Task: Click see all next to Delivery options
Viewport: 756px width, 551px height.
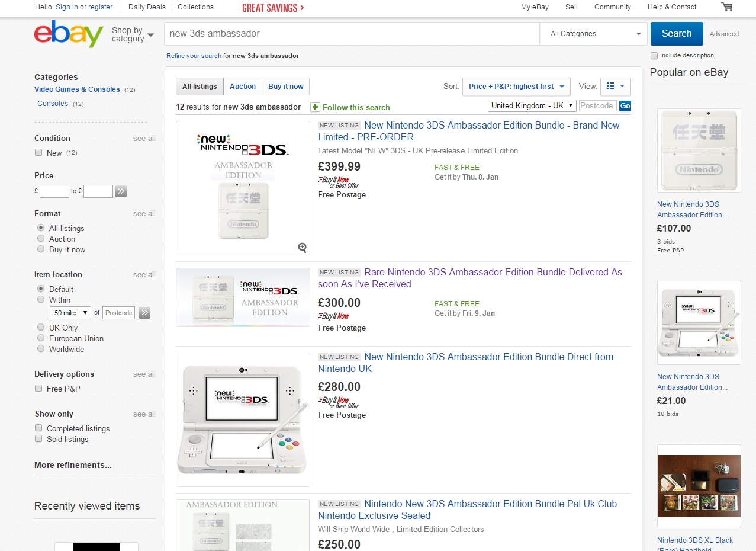Action: pos(144,374)
